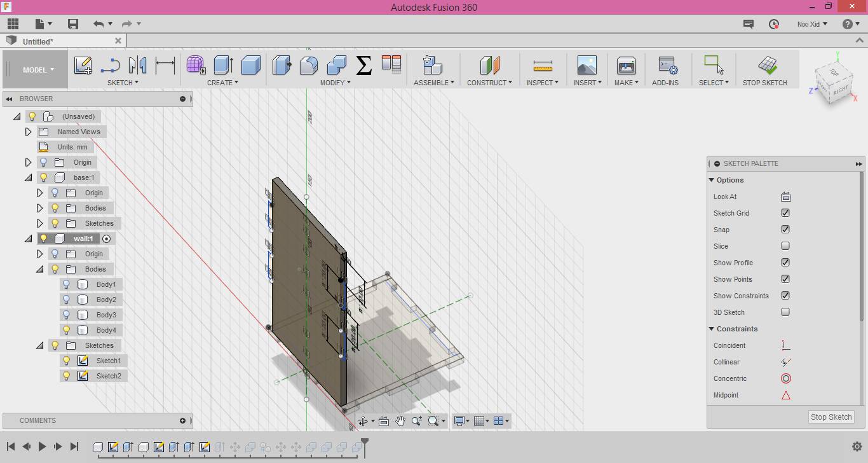Viewport: 868px width, 463px height.
Task: Hide Sketch2 using its light bulb
Action: pos(66,376)
